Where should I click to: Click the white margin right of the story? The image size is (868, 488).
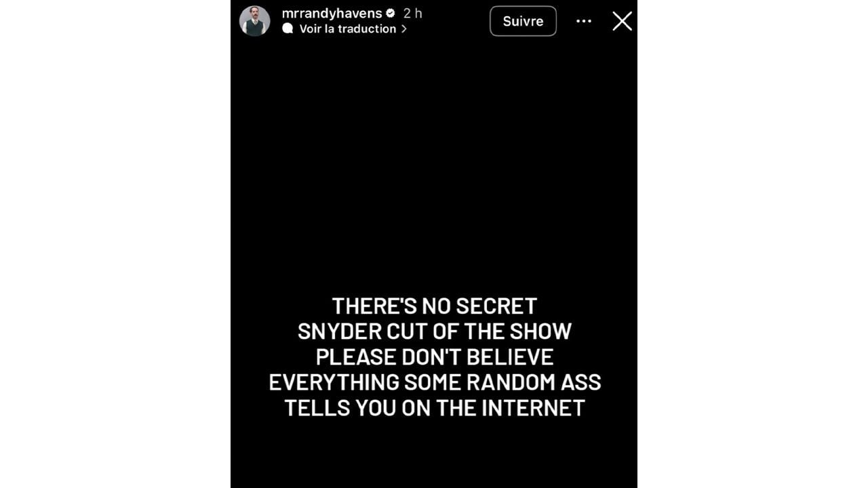click(x=753, y=244)
